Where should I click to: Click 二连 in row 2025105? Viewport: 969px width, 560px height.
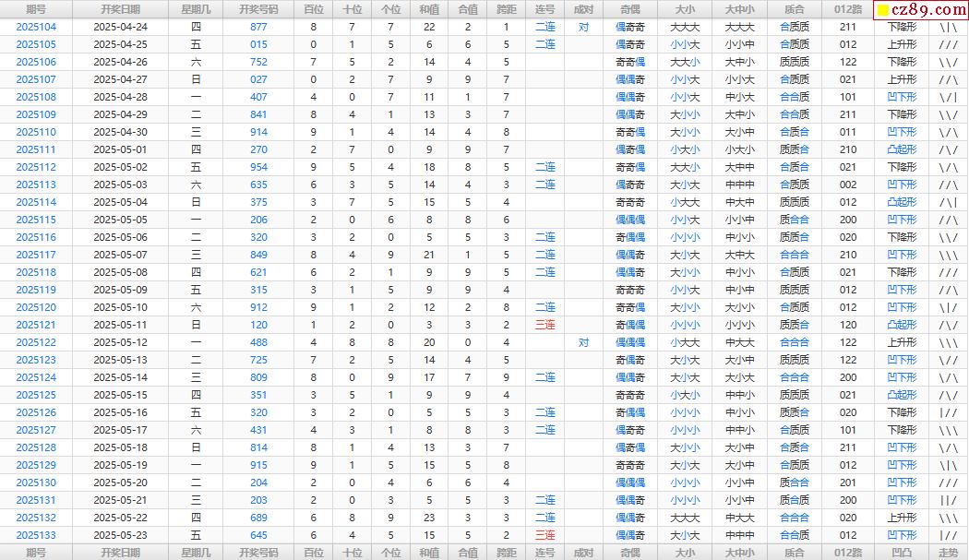pos(545,44)
